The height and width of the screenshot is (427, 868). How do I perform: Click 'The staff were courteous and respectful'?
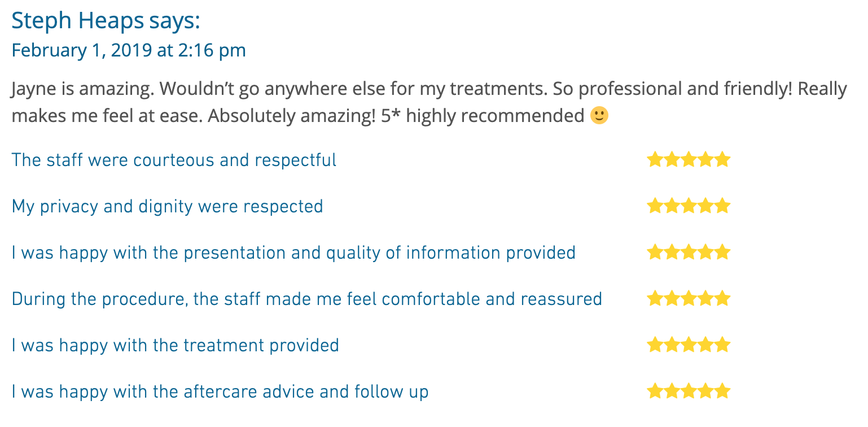[174, 160]
